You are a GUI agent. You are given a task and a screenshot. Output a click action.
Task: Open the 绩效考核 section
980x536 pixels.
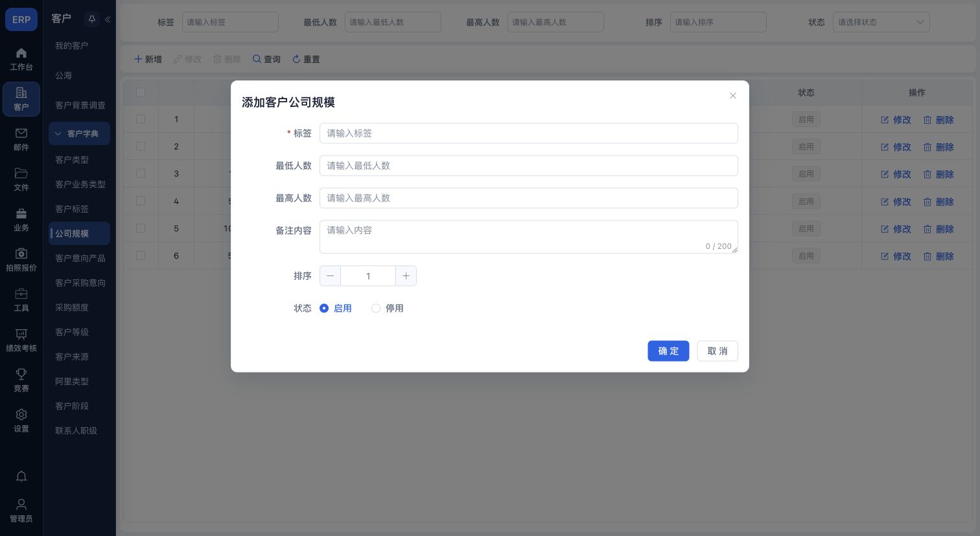coord(21,340)
